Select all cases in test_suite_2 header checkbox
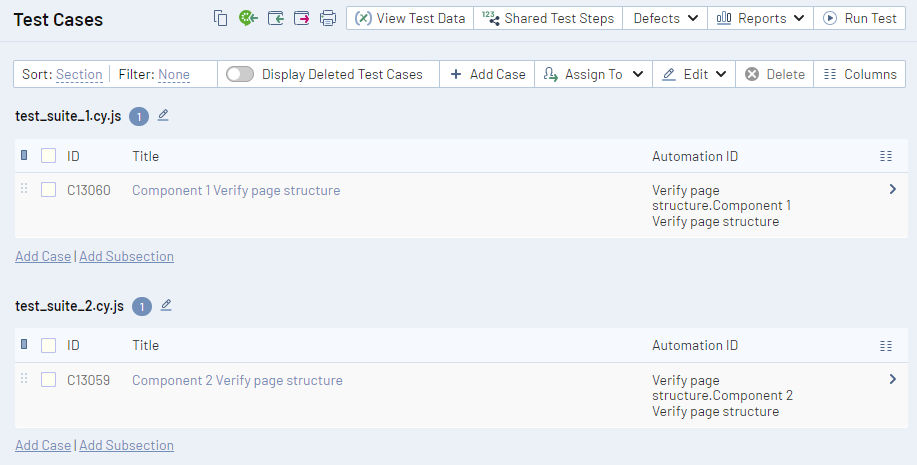The height and width of the screenshot is (465, 917). [48, 346]
